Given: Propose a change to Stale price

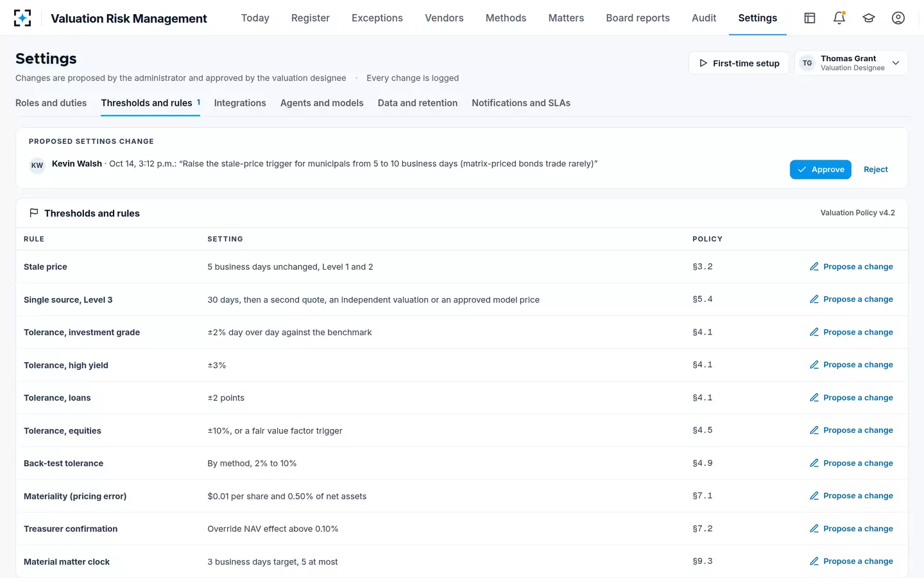Looking at the screenshot, I should (851, 267).
